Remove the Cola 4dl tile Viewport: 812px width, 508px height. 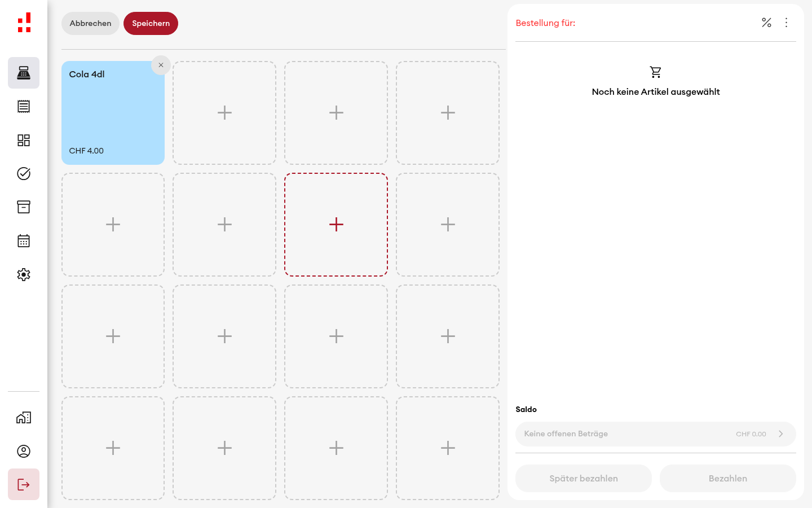point(161,65)
